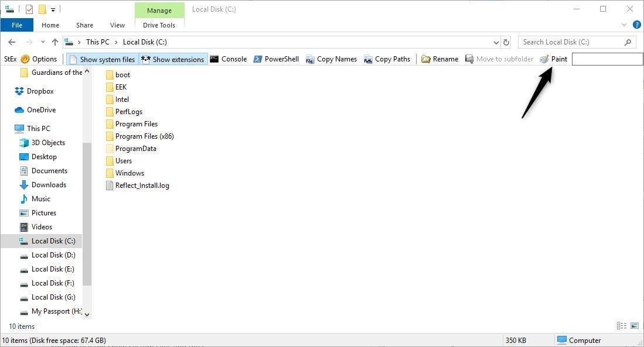Open Customize Quick Access Toolbar dropdown
Image resolution: width=644 pixels, height=347 pixels.
coord(53,9)
